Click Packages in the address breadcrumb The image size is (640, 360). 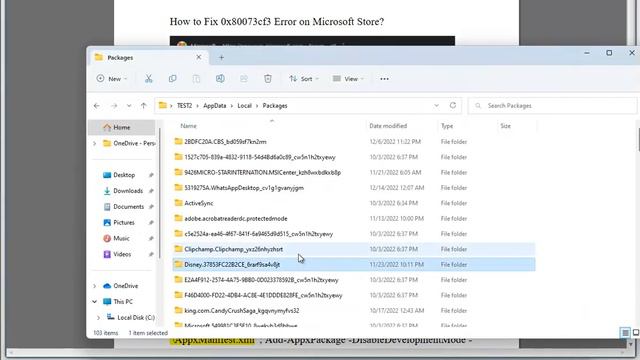[275, 106]
